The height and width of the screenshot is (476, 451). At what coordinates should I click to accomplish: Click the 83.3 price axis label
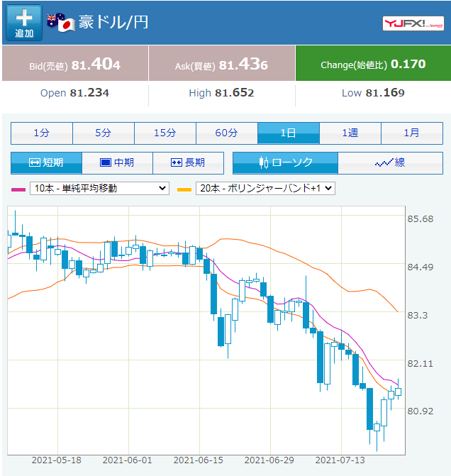[x=417, y=316]
